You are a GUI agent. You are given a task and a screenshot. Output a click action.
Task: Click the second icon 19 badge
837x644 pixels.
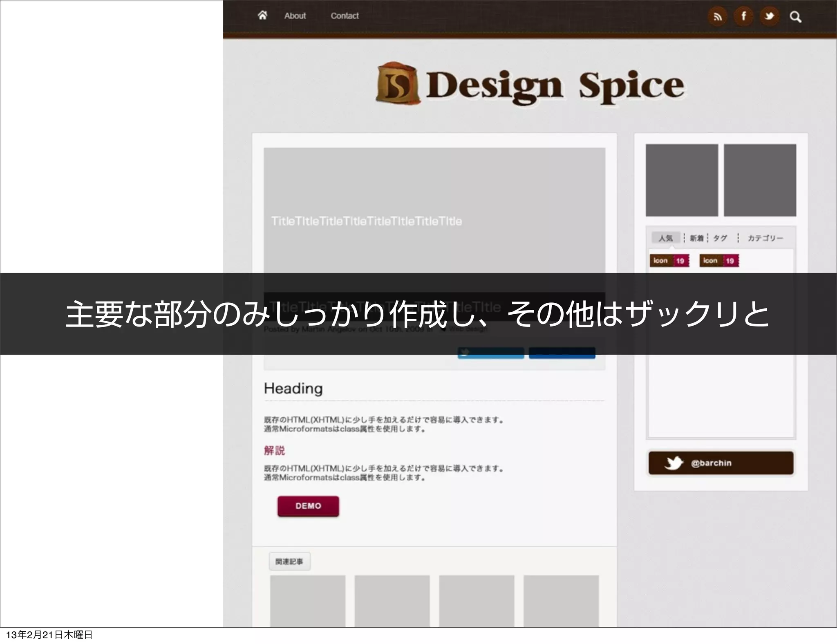[719, 261]
